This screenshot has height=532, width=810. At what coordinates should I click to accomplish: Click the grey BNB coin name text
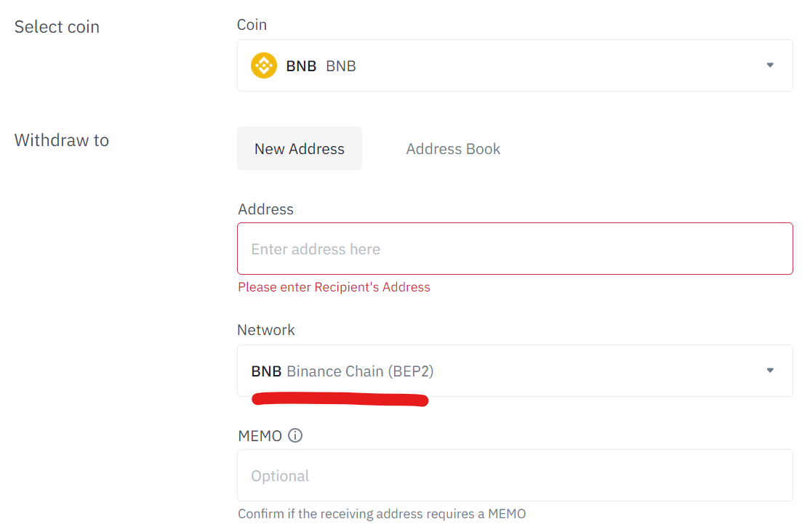[341, 66]
